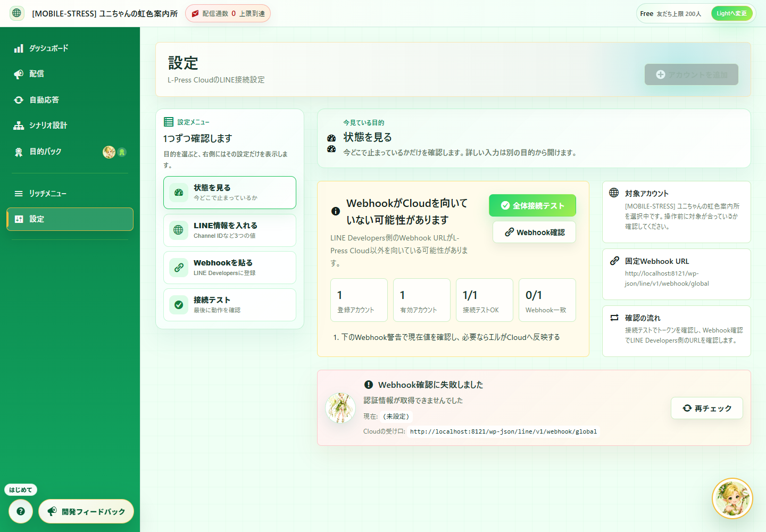Click the 自動応答 refresh arrows icon
This screenshot has width=766, height=532.
19,100
